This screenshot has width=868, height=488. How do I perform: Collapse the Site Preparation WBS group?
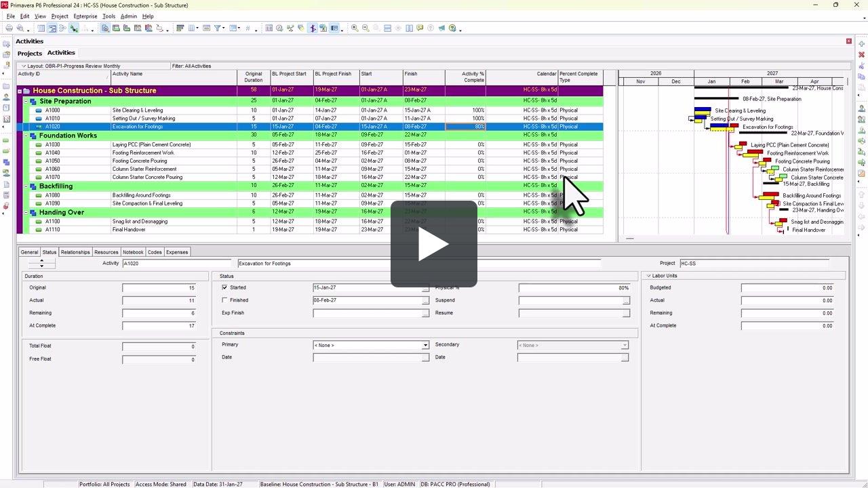coord(26,101)
